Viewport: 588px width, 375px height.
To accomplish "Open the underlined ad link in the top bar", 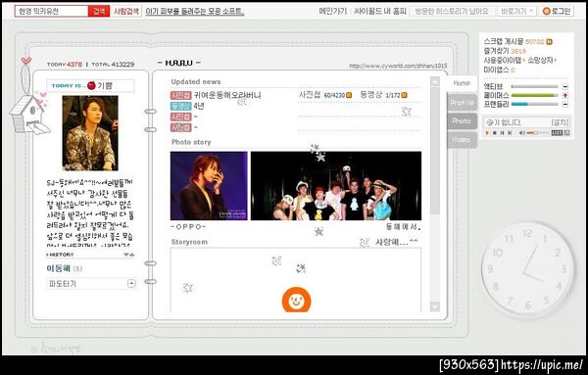I will click(x=195, y=12).
